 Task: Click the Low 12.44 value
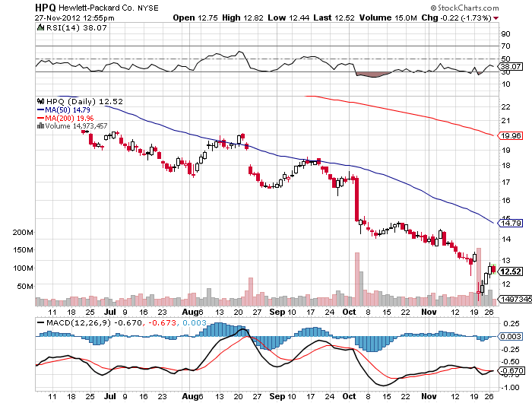(288, 17)
